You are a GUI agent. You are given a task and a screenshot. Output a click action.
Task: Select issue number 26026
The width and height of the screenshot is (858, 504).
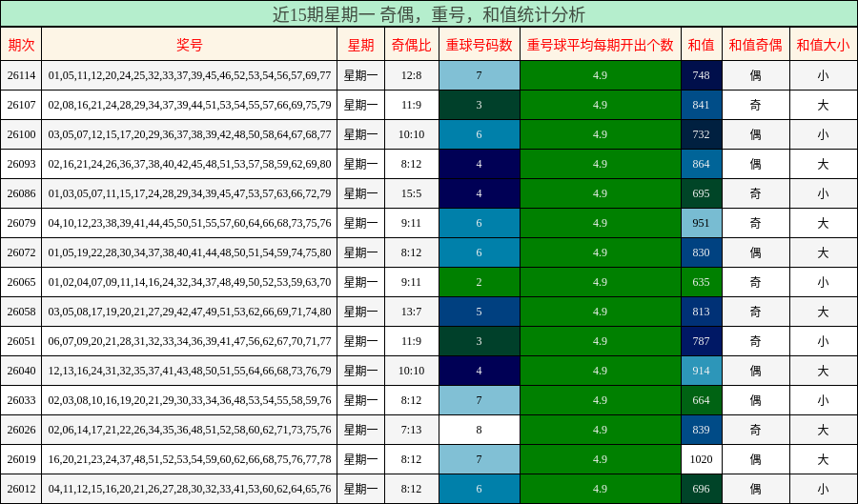[x=21, y=430]
